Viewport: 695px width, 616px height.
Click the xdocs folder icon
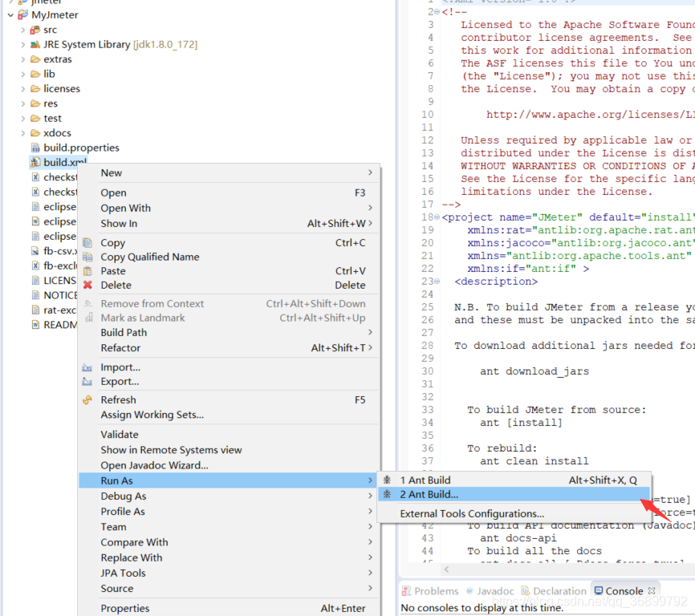click(x=35, y=133)
